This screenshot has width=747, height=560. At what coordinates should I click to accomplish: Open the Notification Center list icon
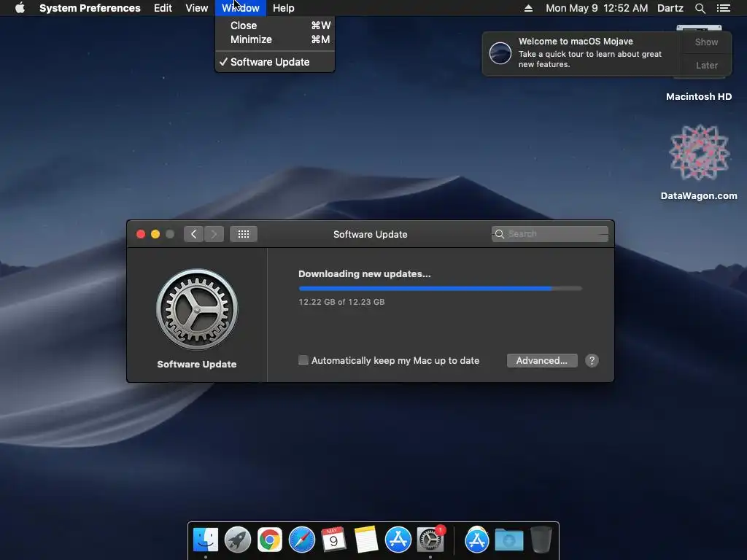tap(723, 8)
